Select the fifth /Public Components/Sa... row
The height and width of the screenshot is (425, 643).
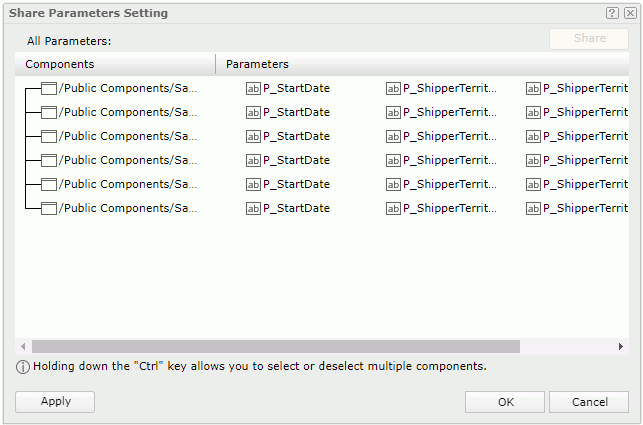click(x=128, y=184)
